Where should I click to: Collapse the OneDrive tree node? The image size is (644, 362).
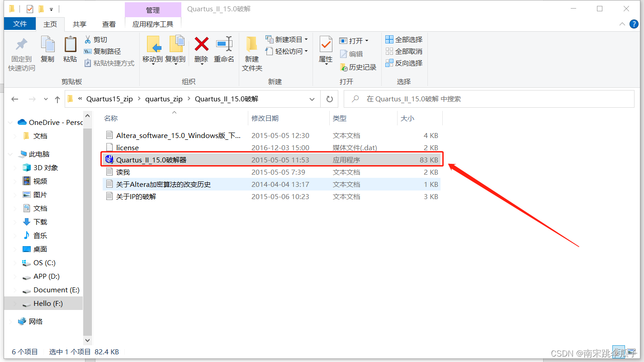pyautogui.click(x=10, y=123)
